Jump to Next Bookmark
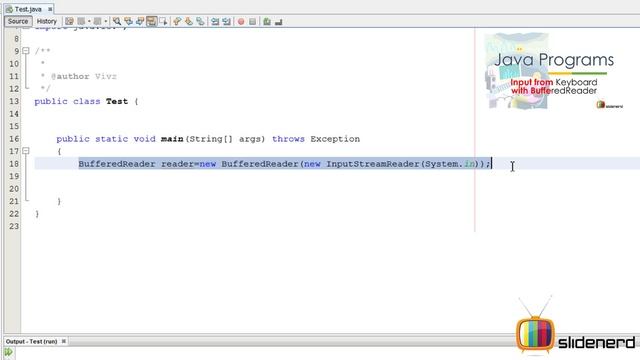Screen dimensions: 640x360 pyautogui.click(x=189, y=21)
